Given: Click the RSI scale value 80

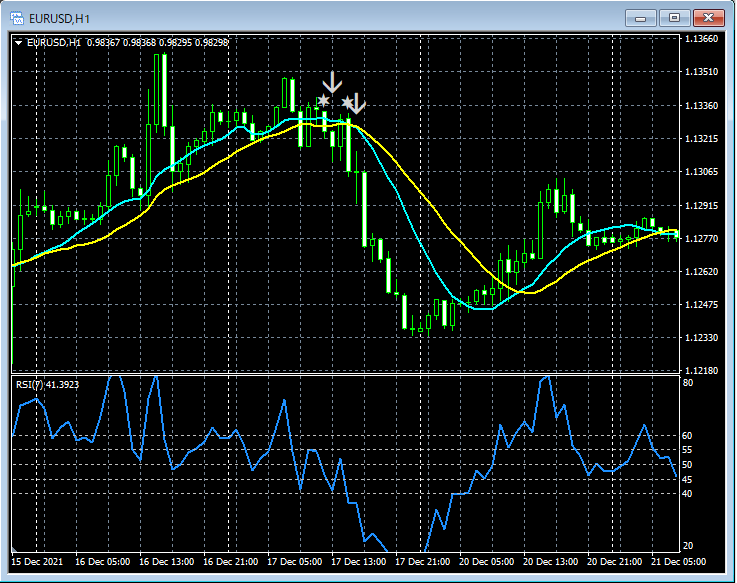Looking at the screenshot, I should click(688, 383).
